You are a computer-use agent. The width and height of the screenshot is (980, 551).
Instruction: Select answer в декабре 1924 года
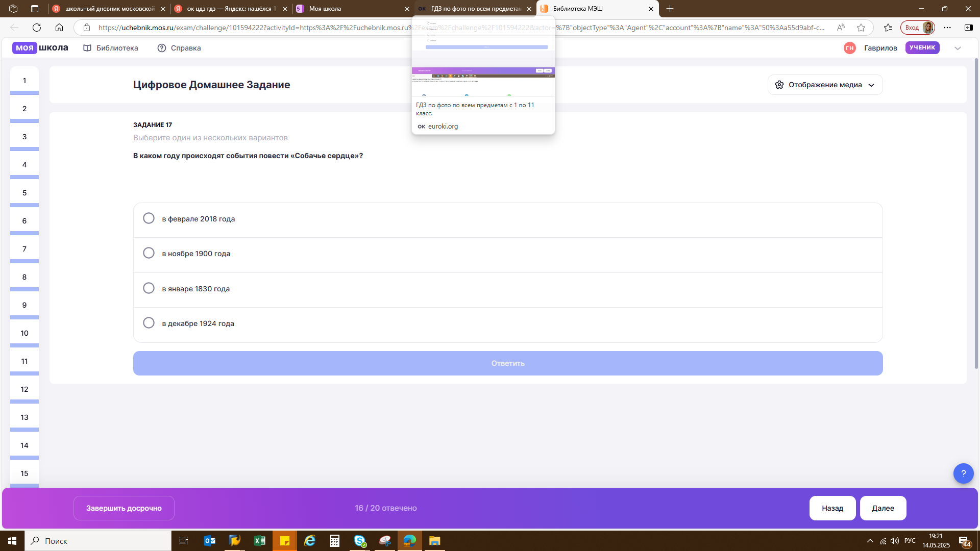coord(508,323)
